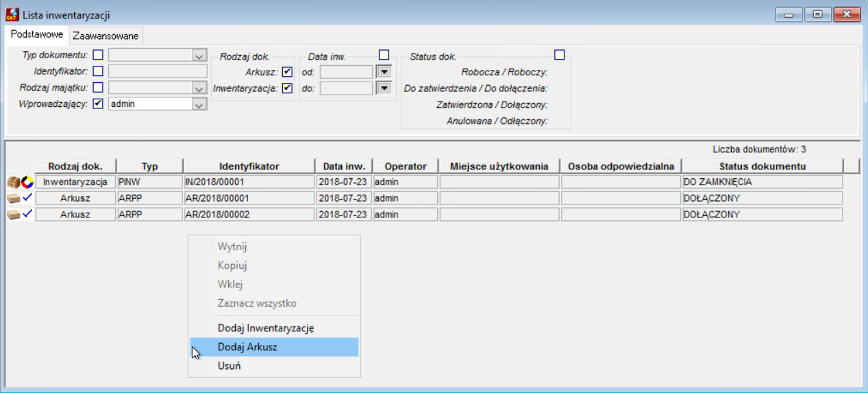Uncheck the Inwentaryzacja document kind checkbox

(287, 88)
